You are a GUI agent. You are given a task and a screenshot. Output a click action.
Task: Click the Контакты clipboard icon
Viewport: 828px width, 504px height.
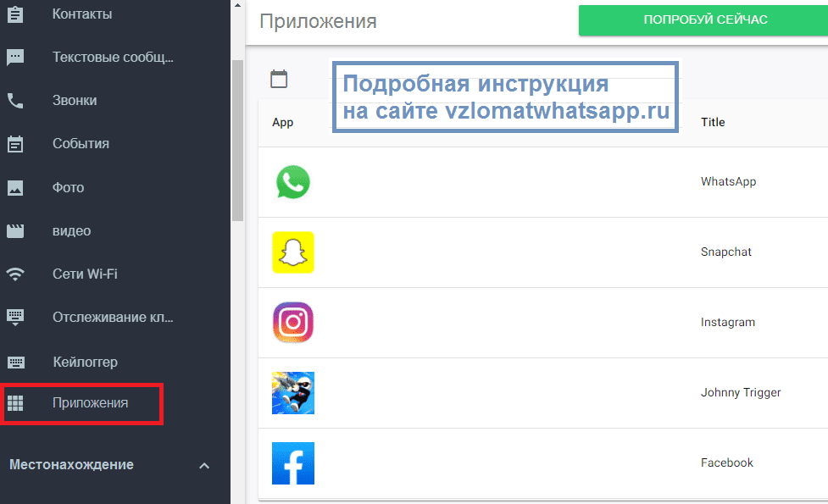coord(15,14)
